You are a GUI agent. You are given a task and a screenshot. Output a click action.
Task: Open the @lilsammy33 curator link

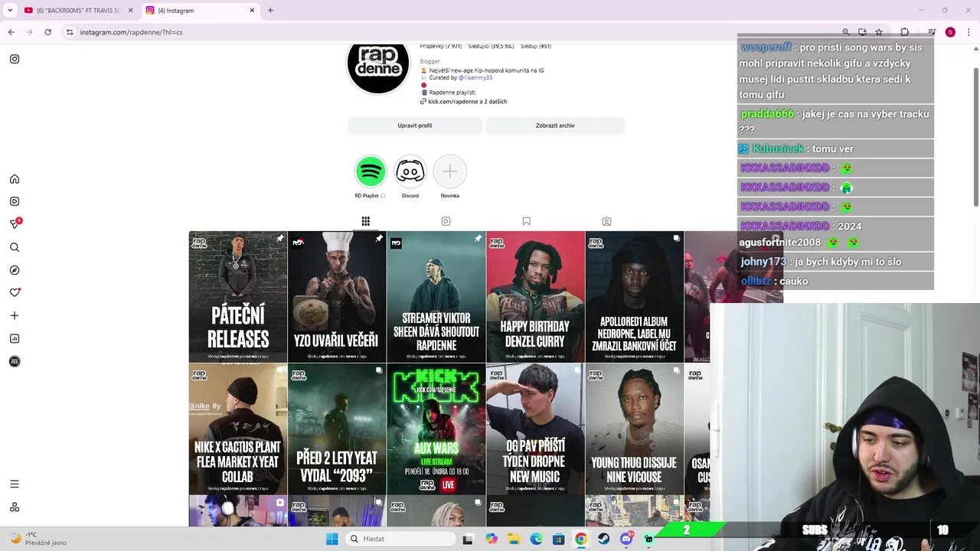tap(475, 77)
